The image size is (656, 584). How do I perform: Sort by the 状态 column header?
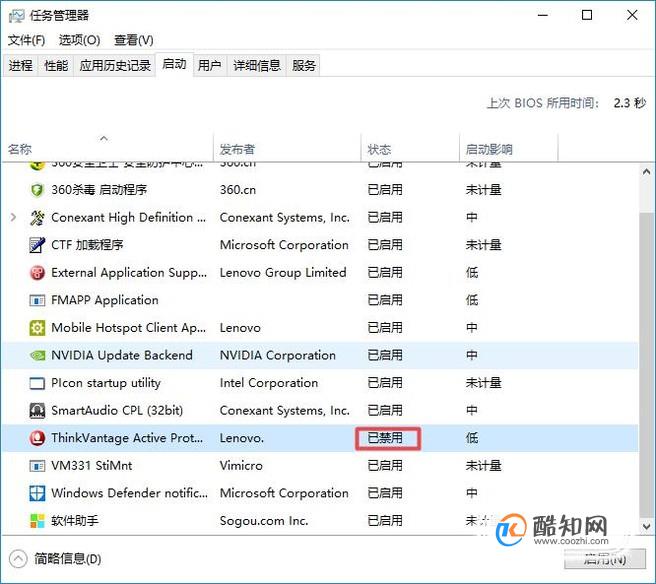coord(410,147)
